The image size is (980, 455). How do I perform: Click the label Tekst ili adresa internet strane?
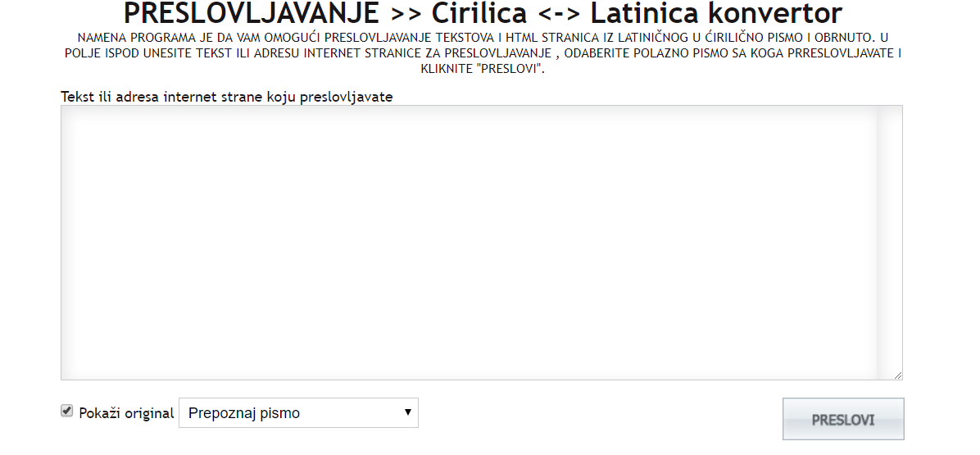click(227, 97)
